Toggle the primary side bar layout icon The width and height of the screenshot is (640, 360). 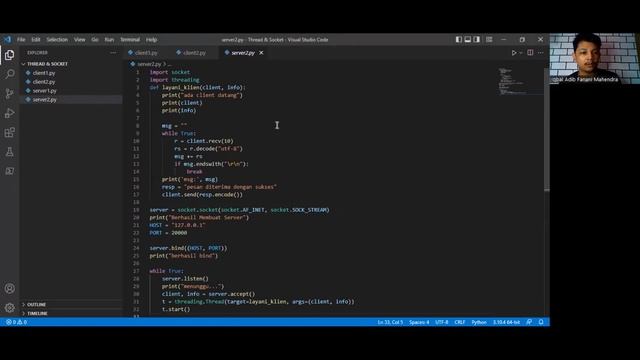pyautogui.click(x=459, y=40)
